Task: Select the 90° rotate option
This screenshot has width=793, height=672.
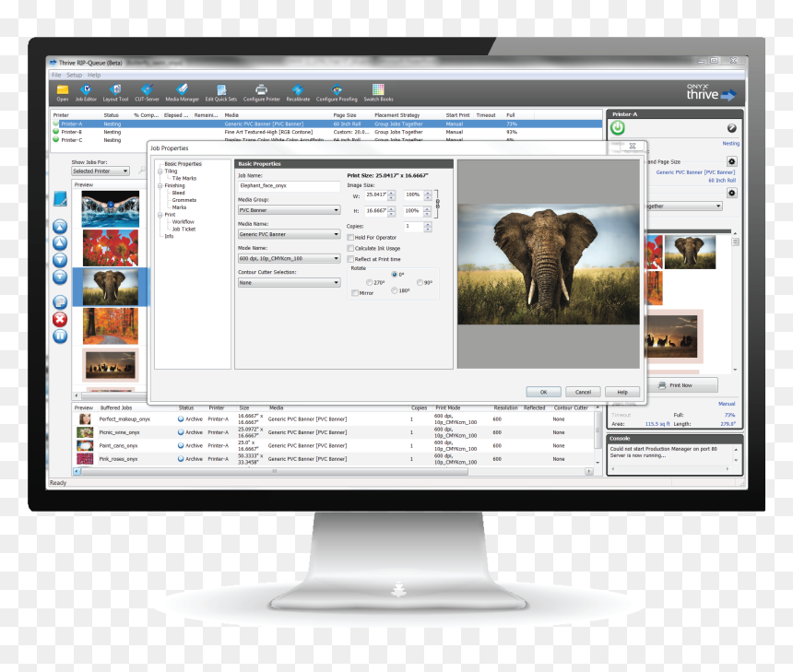Action: (420, 283)
